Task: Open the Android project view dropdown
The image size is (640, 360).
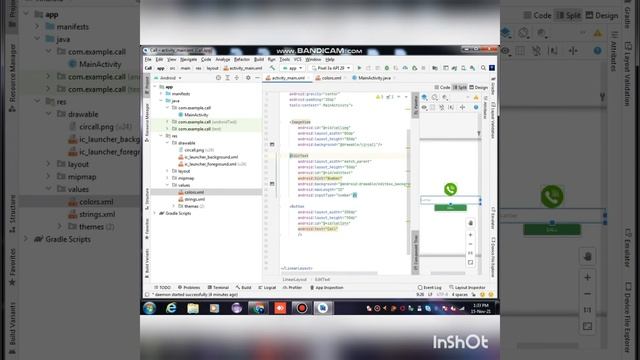Action: tap(168, 78)
